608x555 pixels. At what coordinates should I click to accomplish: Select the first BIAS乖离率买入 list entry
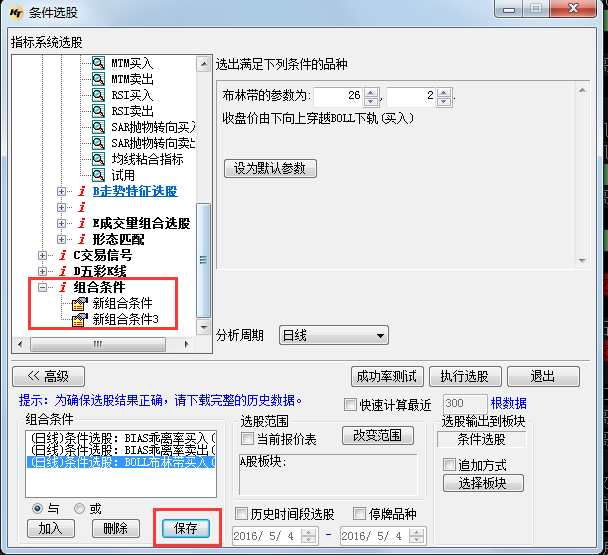click(122, 437)
